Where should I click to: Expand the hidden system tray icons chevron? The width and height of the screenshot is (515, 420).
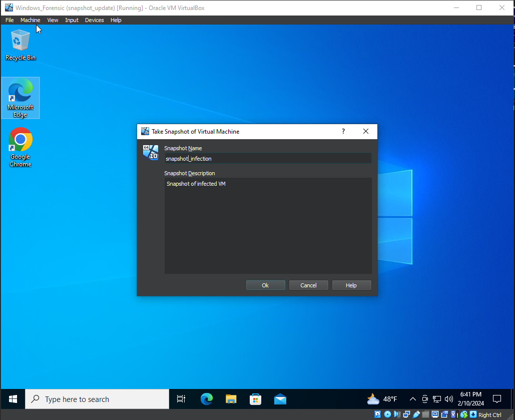tap(412, 399)
